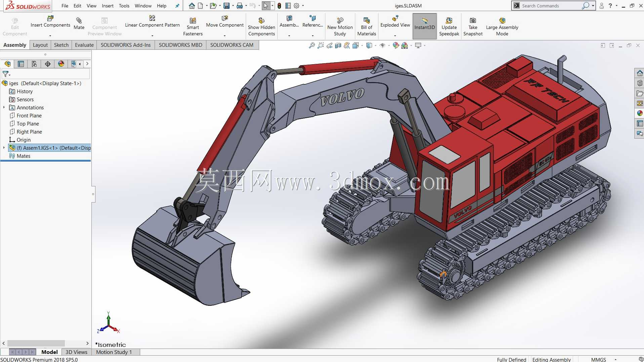Create an Exploded View
Image resolution: width=644 pixels, height=362 pixels.
coord(395,22)
